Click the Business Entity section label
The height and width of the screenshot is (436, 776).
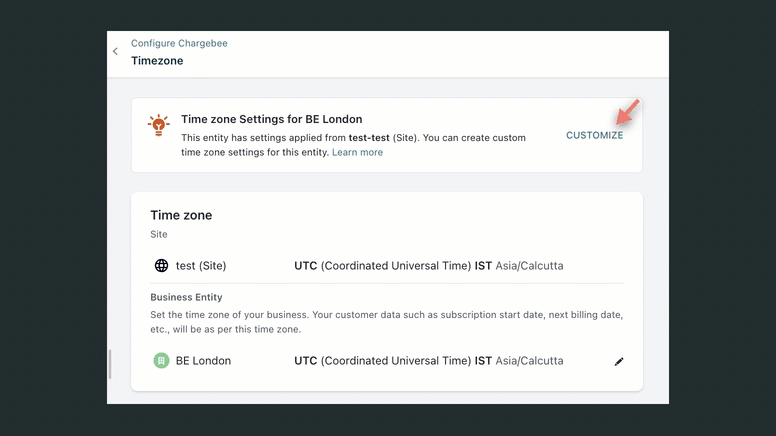(x=186, y=298)
